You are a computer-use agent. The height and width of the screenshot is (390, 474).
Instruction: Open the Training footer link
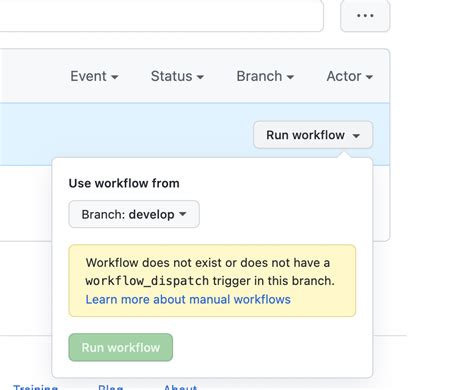click(x=35, y=387)
